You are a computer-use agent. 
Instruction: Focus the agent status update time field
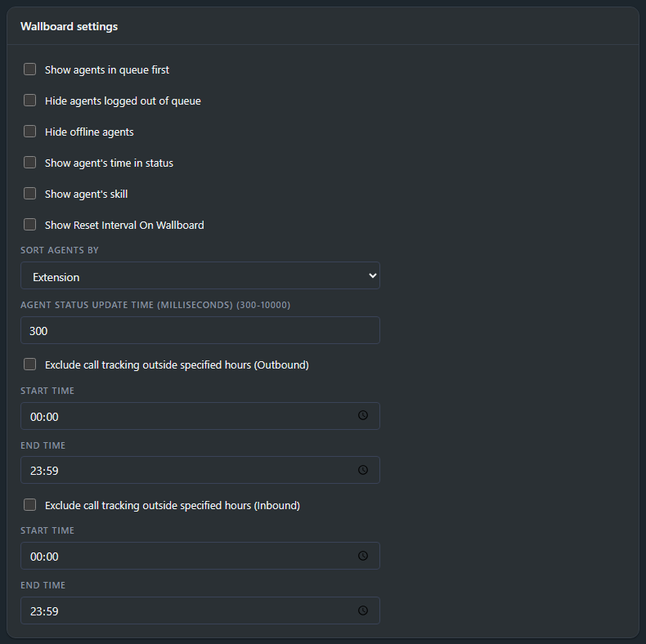pos(200,330)
